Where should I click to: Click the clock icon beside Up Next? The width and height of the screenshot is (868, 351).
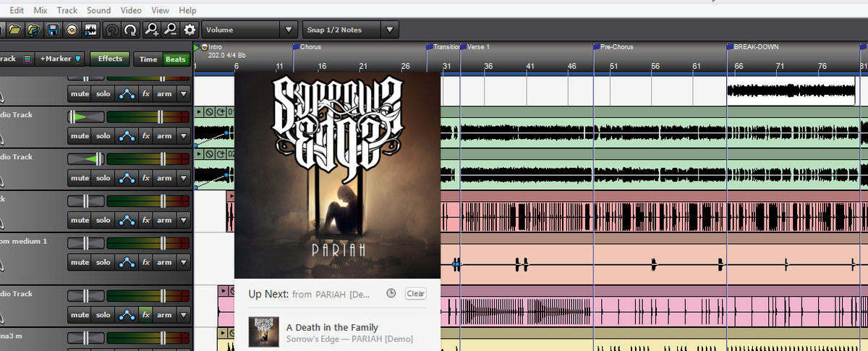[391, 293]
